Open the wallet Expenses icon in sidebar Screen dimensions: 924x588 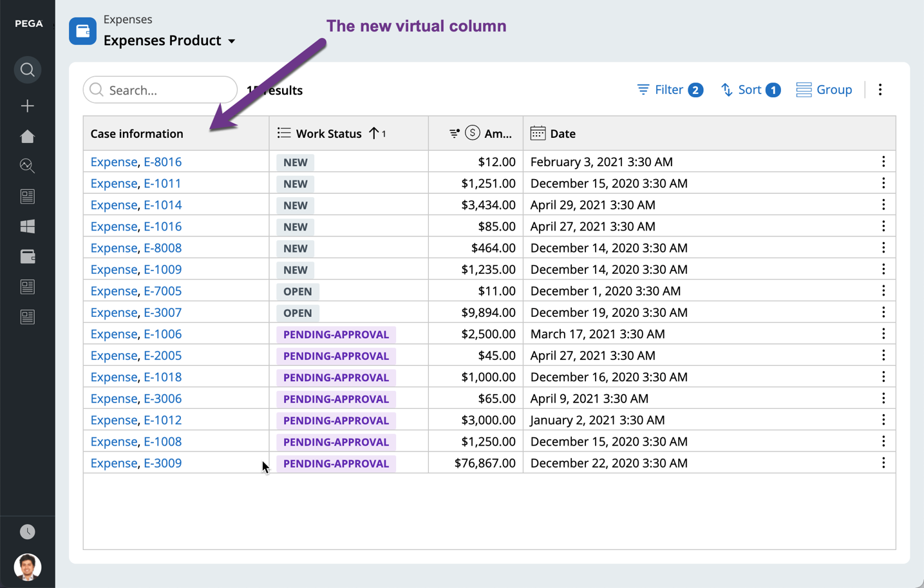tap(27, 256)
